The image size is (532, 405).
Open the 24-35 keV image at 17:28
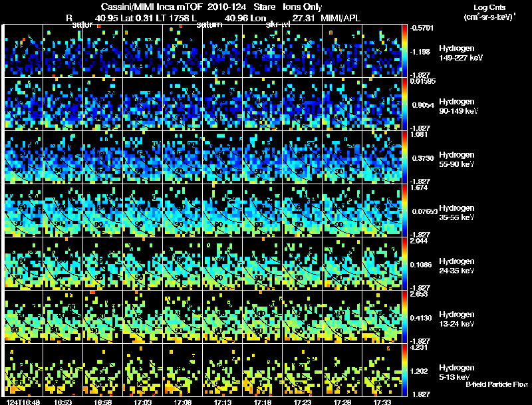pyautogui.click(x=342, y=264)
